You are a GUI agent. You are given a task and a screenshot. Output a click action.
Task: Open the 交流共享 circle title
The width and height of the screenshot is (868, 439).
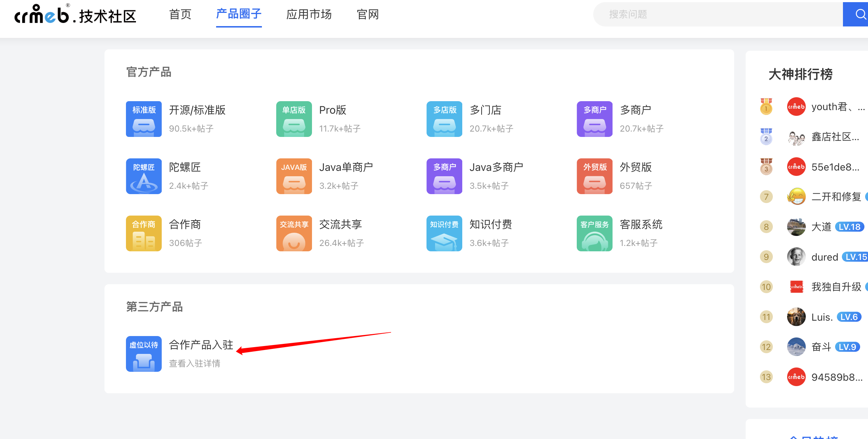point(341,225)
